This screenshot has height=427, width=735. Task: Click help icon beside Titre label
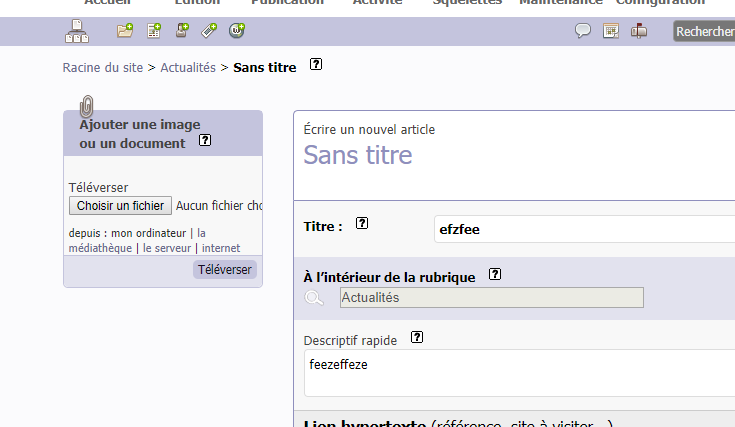click(362, 224)
